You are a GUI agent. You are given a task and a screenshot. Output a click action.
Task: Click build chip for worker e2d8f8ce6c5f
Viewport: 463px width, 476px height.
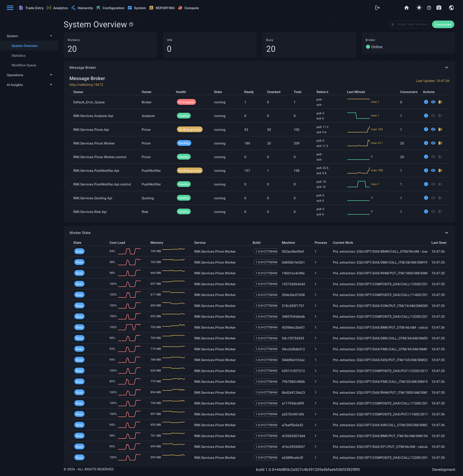(x=266, y=457)
